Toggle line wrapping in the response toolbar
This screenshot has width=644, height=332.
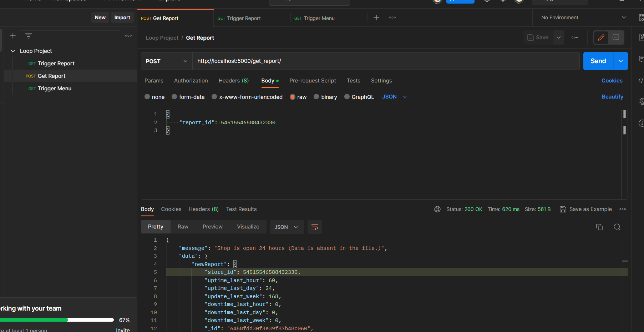[314, 227]
